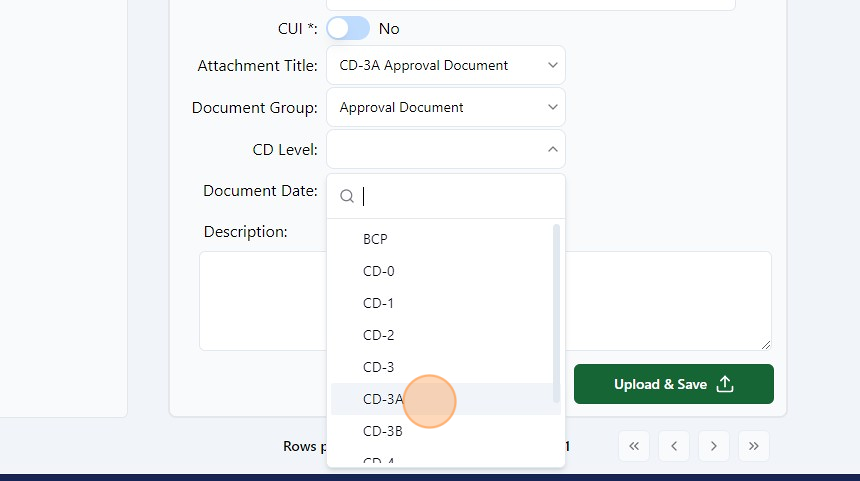Go to the previous page

pyautogui.click(x=674, y=445)
